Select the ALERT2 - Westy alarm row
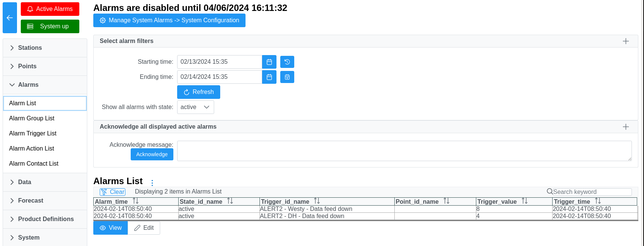The image size is (644, 246). coord(306,209)
